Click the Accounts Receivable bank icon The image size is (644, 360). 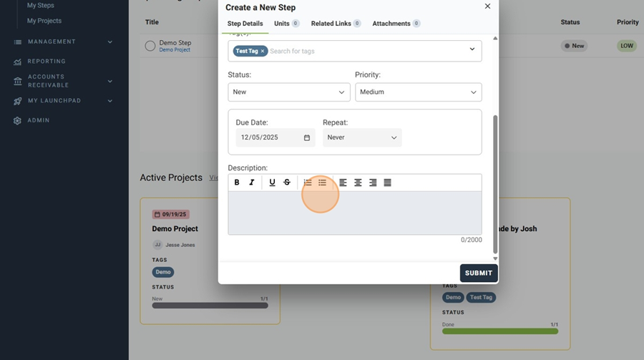pos(18,81)
